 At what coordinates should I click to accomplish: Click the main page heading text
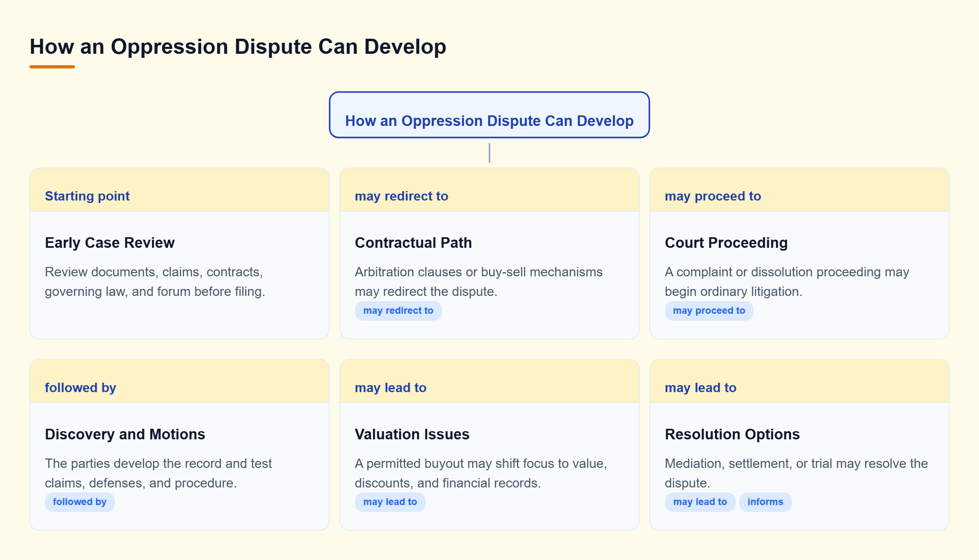click(238, 46)
